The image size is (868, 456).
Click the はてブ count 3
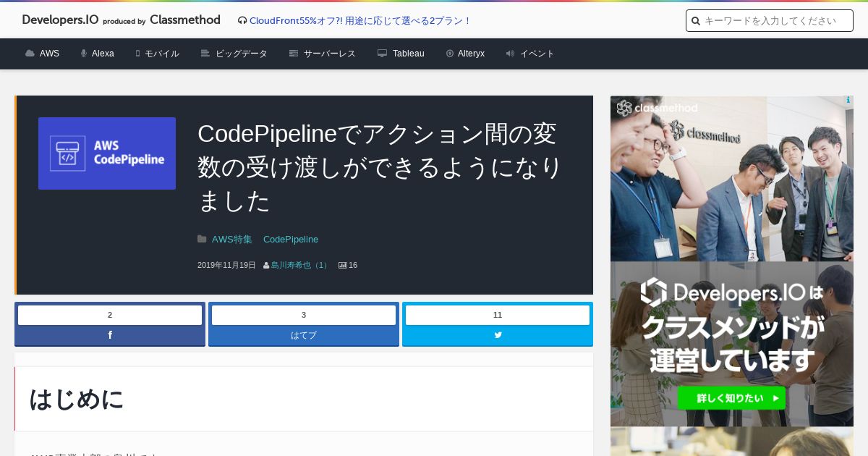(x=304, y=315)
